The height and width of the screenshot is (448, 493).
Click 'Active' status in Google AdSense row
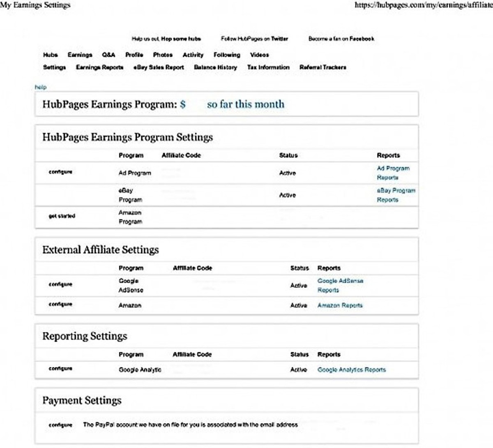coord(299,285)
